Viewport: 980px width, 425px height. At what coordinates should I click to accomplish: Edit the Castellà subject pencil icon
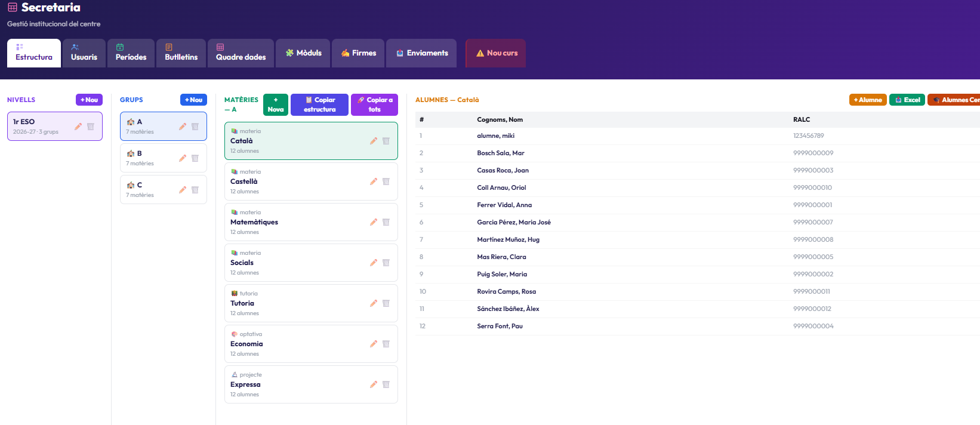coord(374,181)
